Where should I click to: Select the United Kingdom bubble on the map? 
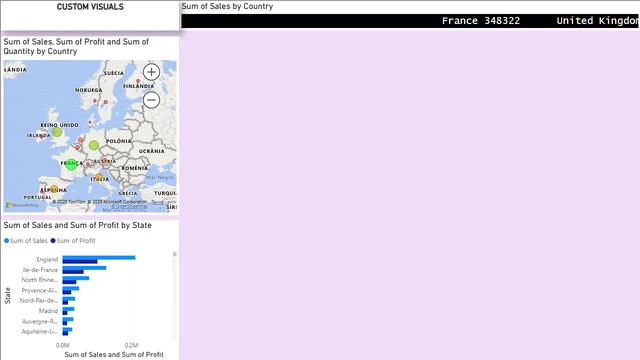coord(57,132)
